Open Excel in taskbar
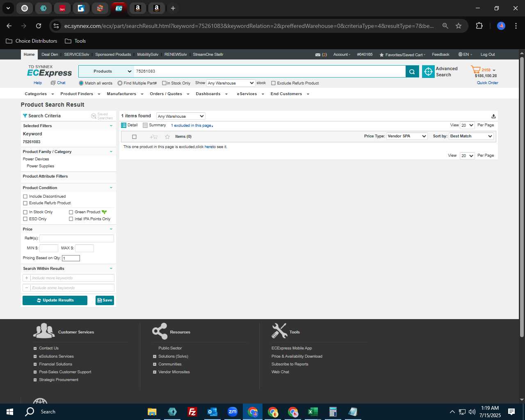The width and height of the screenshot is (525, 420). point(313,412)
